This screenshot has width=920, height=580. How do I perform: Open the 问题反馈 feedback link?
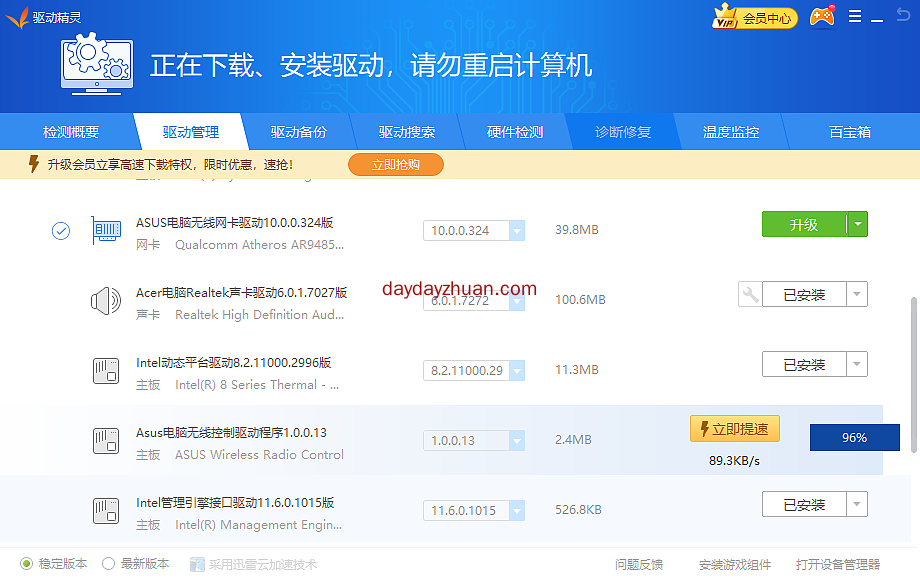pyautogui.click(x=639, y=564)
